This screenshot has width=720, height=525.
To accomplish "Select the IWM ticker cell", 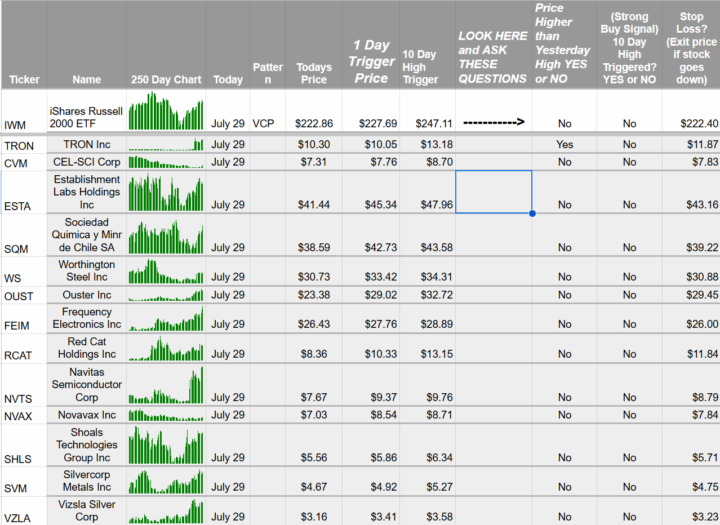I will pyautogui.click(x=23, y=110).
